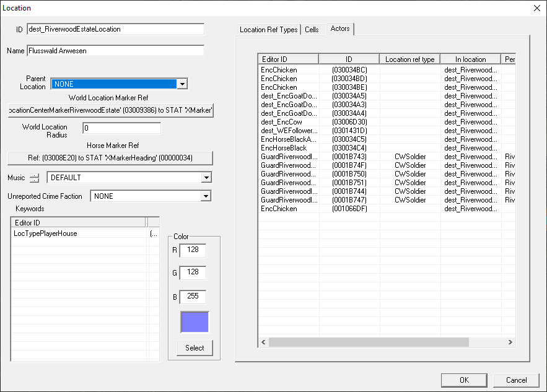This screenshot has height=392, width=547.
Task: Click the color Select button
Action: [x=195, y=348]
